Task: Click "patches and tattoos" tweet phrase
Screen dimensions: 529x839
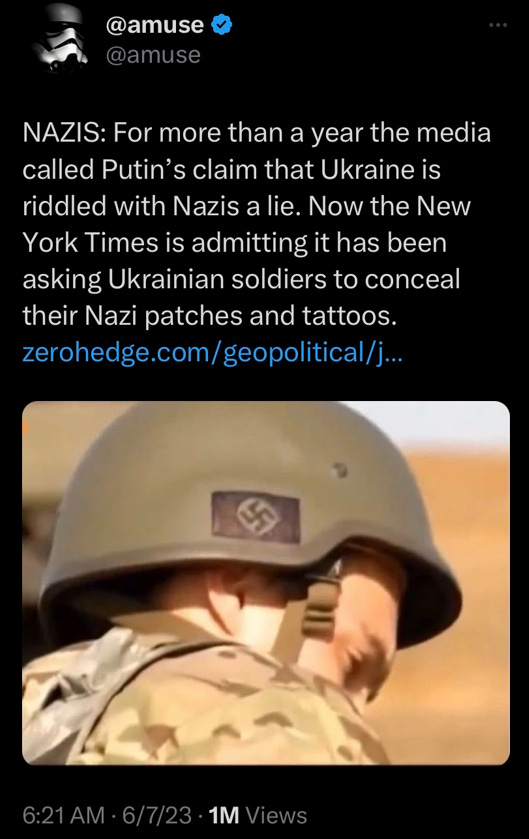Action: (x=271, y=315)
